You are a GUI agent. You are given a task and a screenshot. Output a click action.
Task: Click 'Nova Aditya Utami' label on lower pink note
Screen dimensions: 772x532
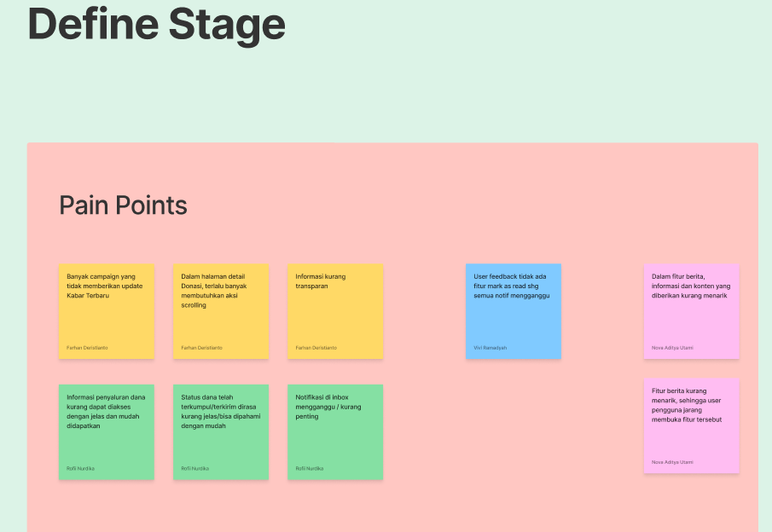click(x=672, y=462)
